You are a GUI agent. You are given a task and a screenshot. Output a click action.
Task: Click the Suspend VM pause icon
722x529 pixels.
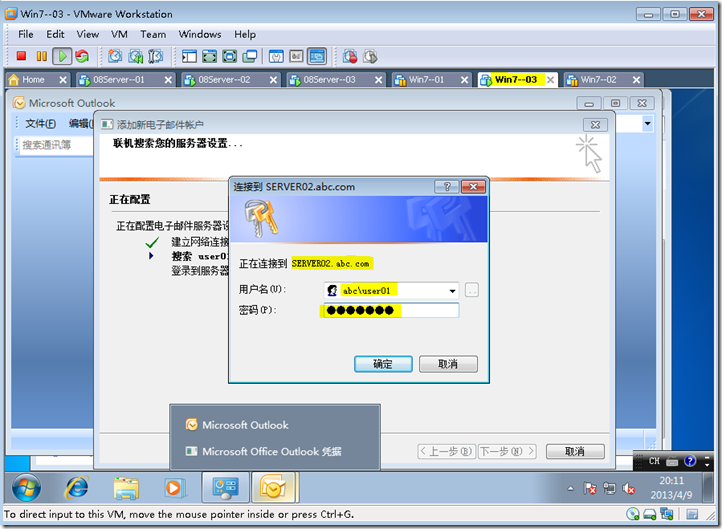[41, 56]
